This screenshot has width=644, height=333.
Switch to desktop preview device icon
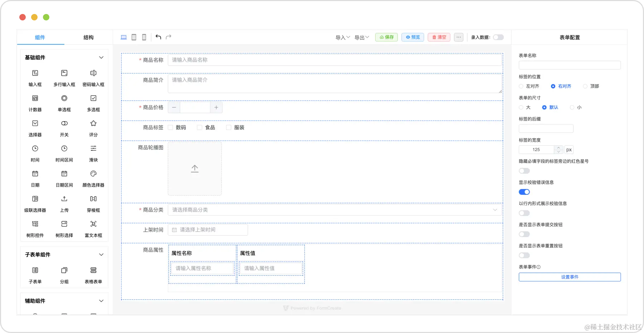tap(124, 37)
